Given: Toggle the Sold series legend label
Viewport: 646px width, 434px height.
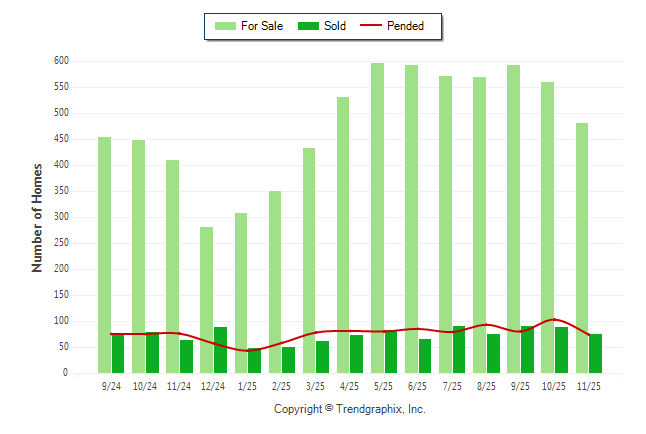Looking at the screenshot, I should [335, 26].
